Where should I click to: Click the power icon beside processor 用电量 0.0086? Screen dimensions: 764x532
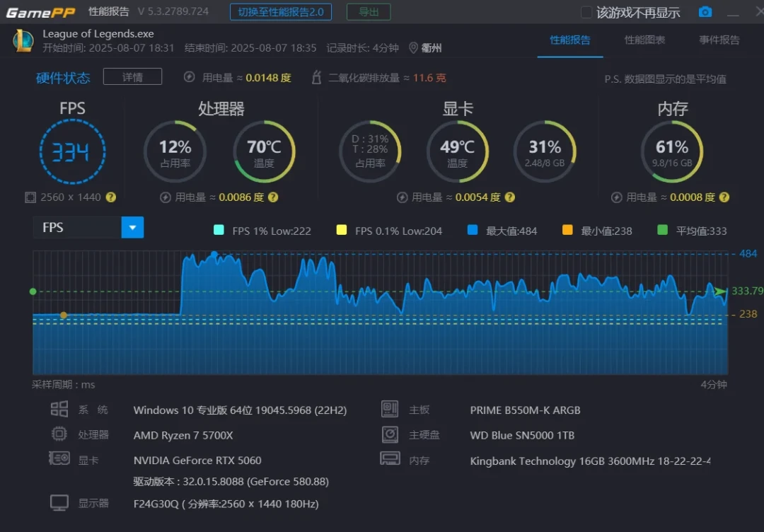tap(166, 197)
